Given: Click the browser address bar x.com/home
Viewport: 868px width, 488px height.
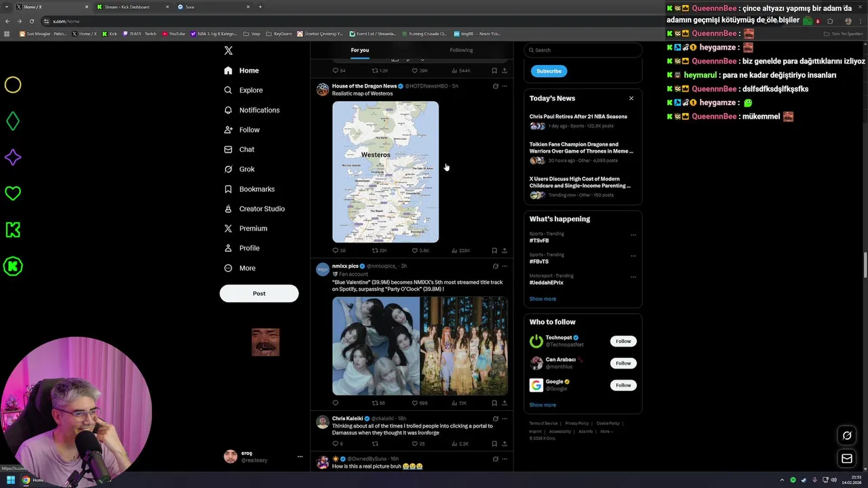Looking at the screenshot, I should pos(353,21).
